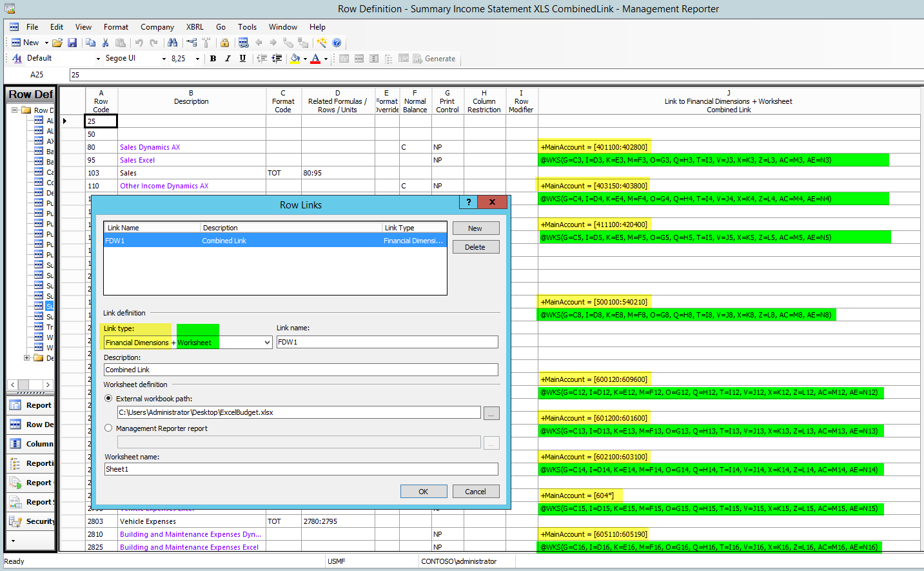Open the Company menu
This screenshot has height=571, width=924.
157,27
